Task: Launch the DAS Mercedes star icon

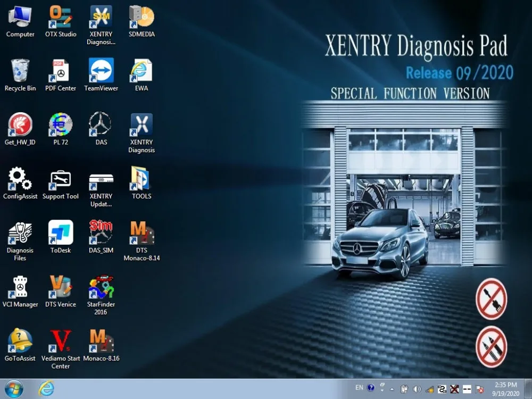Action: pos(101,129)
